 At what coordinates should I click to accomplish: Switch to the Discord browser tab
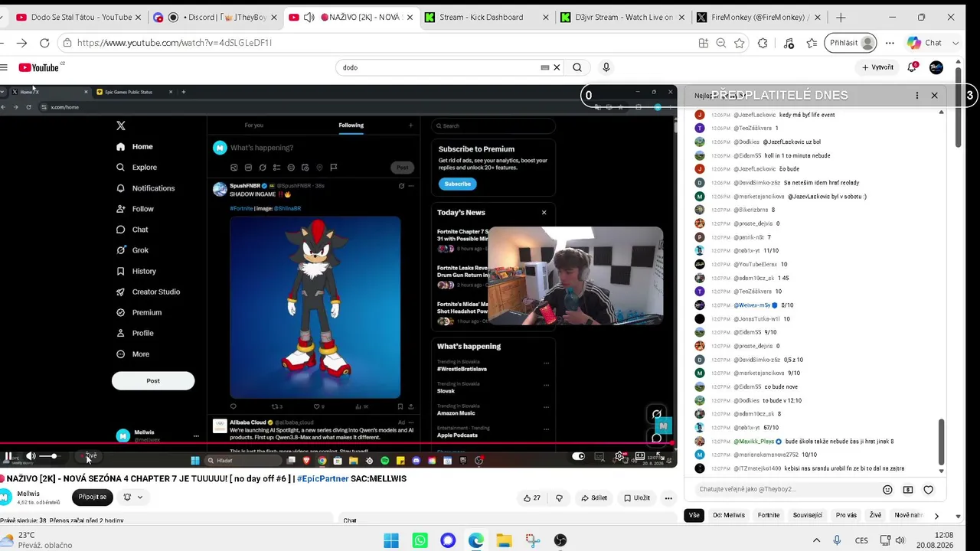point(217,17)
